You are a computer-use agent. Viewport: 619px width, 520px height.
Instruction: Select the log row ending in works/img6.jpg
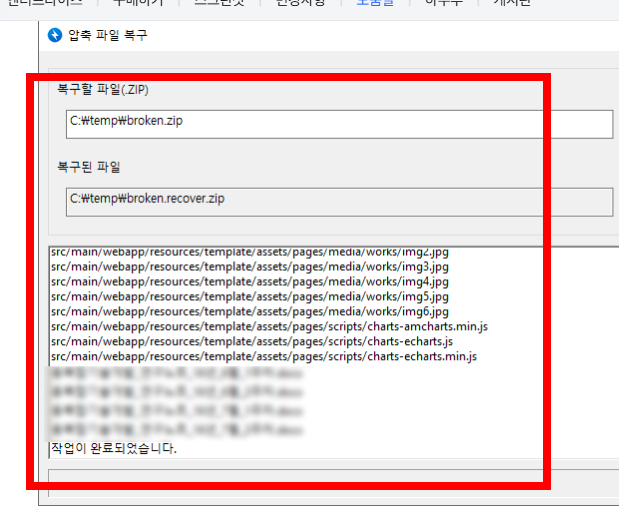click(250, 312)
